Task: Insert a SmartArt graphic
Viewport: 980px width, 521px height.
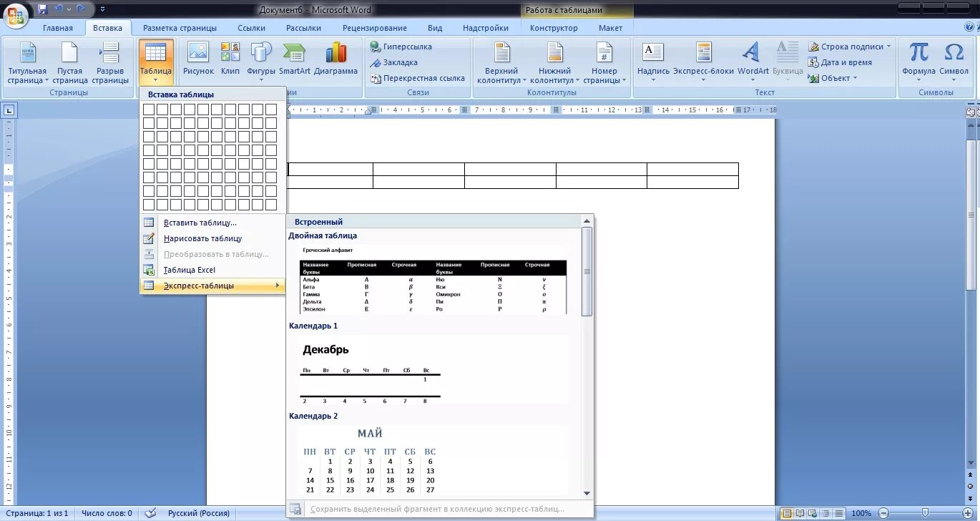Action: tap(295, 59)
